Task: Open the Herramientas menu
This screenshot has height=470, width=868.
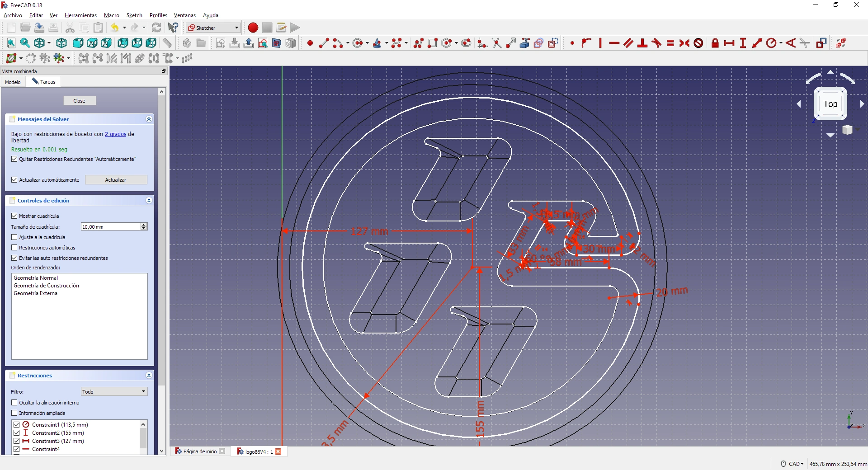Action: coord(80,15)
